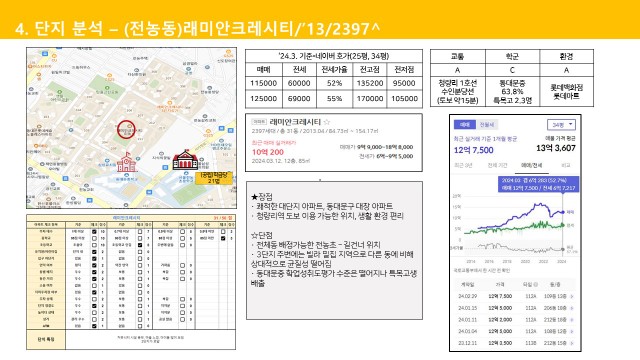Click the 12억 2,000 price in transaction list
Screen dimensions: 640x360
(x=500, y=320)
